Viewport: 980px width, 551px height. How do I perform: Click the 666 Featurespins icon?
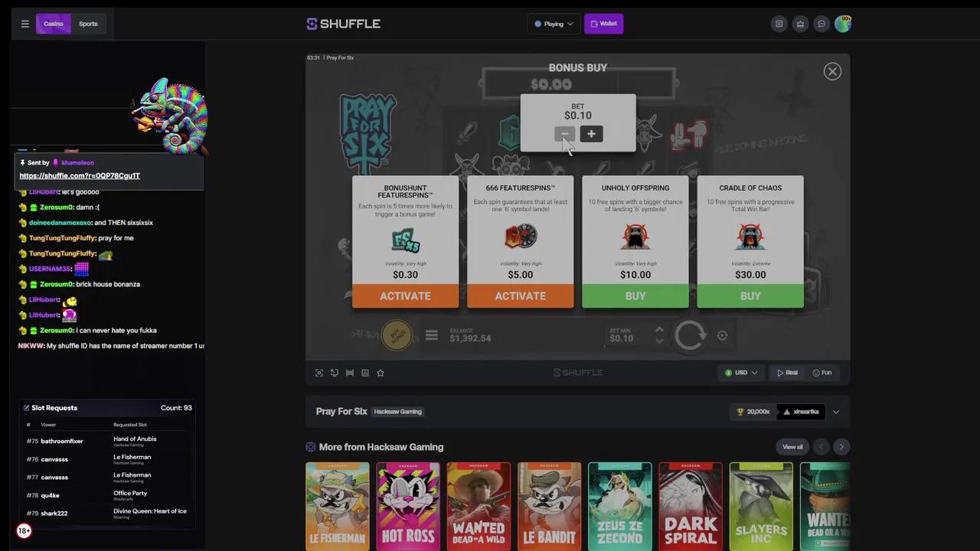521,236
